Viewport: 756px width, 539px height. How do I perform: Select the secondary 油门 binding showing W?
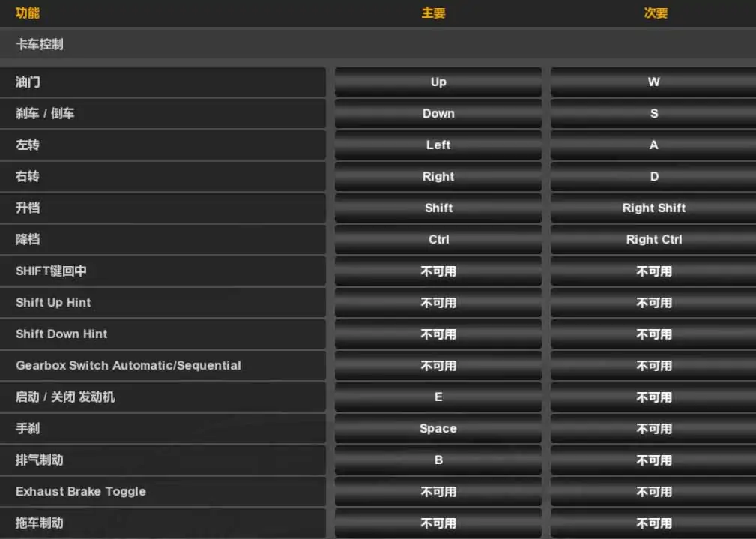tap(653, 82)
